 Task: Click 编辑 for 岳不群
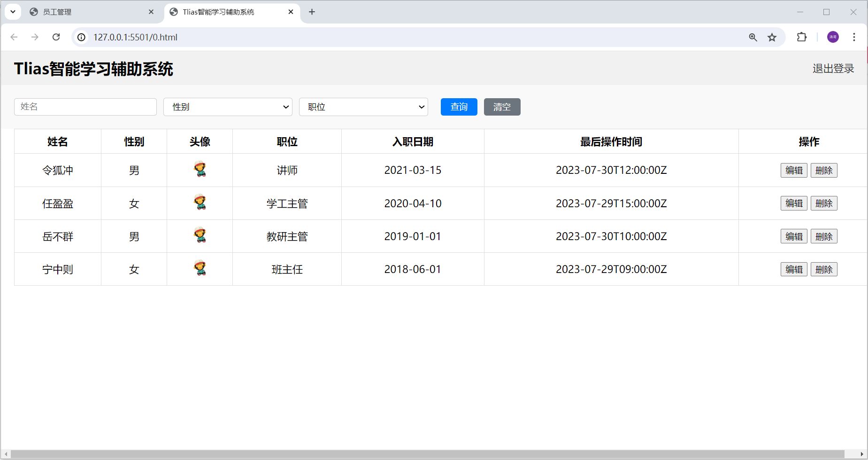pos(794,236)
